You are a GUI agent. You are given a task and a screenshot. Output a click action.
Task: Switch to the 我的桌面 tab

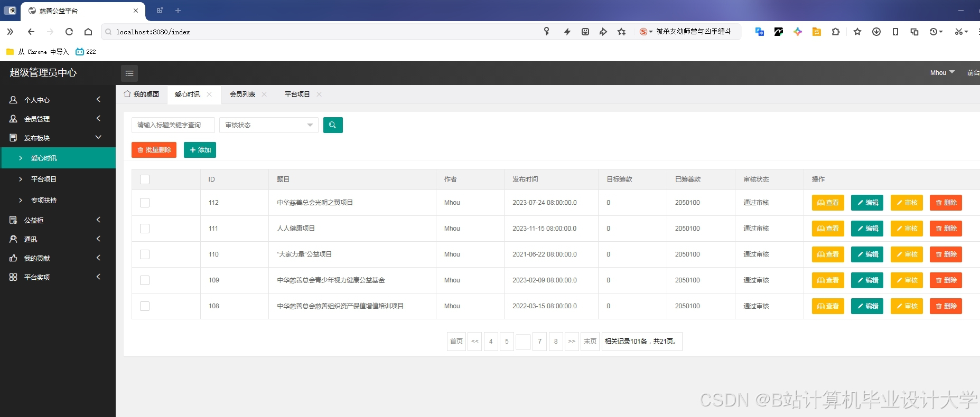142,94
